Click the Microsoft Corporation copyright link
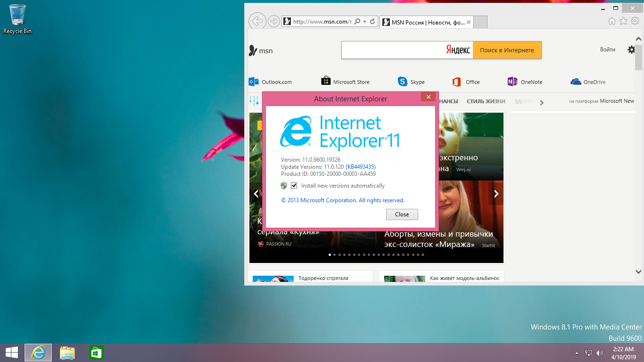 343,200
